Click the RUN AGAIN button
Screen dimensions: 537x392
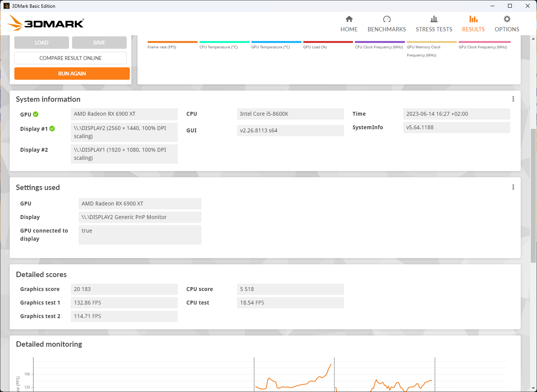click(72, 74)
